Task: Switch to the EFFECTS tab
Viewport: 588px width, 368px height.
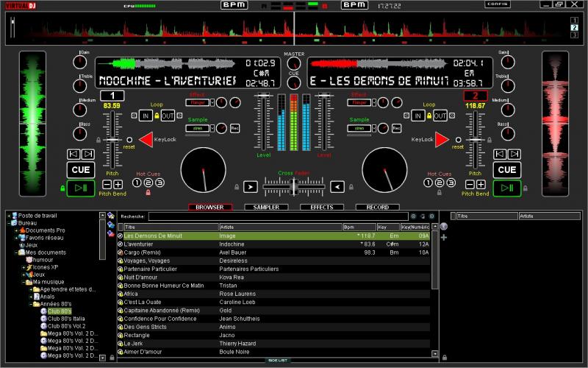Action: click(x=322, y=208)
